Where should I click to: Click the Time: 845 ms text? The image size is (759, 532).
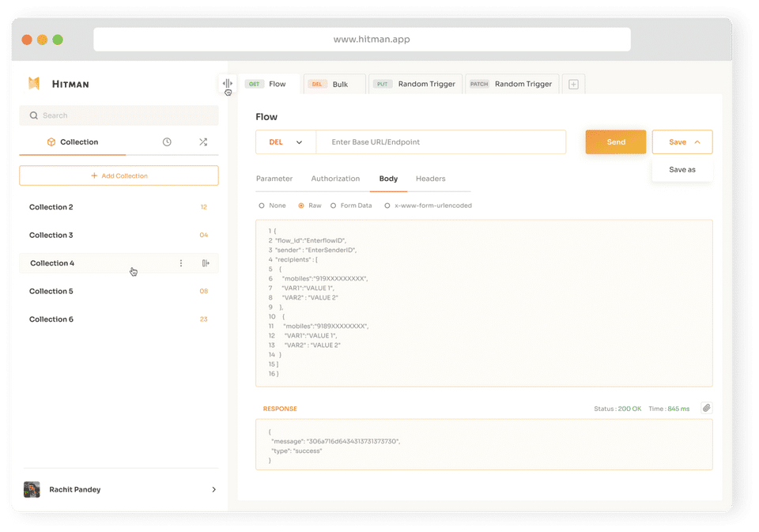coord(669,409)
